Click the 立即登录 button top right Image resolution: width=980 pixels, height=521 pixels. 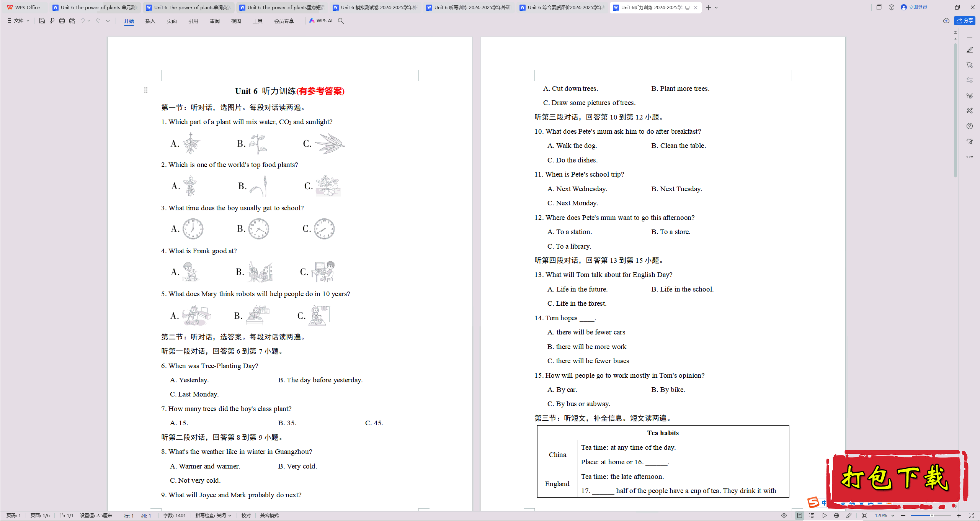[916, 7]
